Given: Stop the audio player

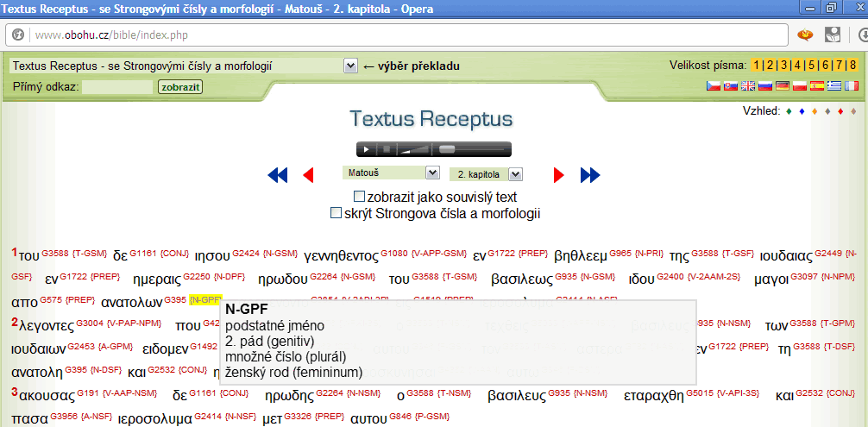Looking at the screenshot, I should point(387,149).
